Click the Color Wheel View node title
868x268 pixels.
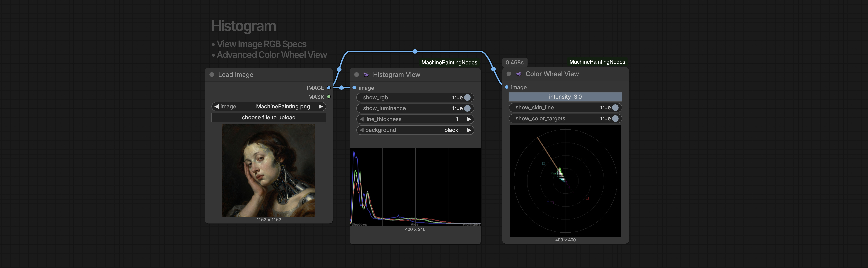click(552, 74)
